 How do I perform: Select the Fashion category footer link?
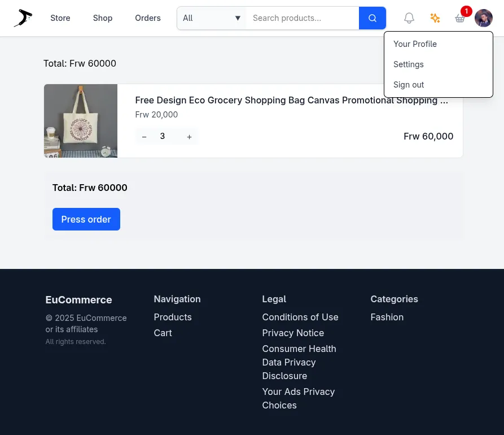coord(387,317)
